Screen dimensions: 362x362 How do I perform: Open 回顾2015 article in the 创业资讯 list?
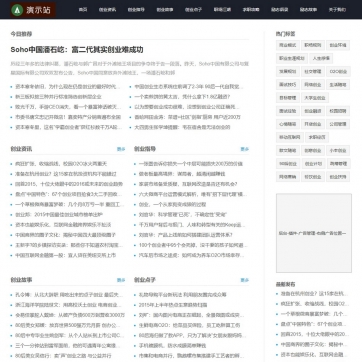[69, 184]
